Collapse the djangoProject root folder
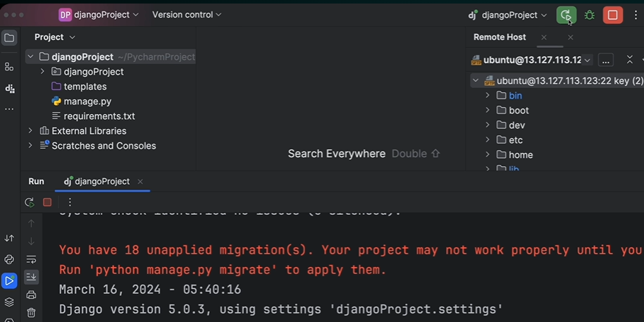Viewport: 644px width, 322px height. [x=30, y=56]
